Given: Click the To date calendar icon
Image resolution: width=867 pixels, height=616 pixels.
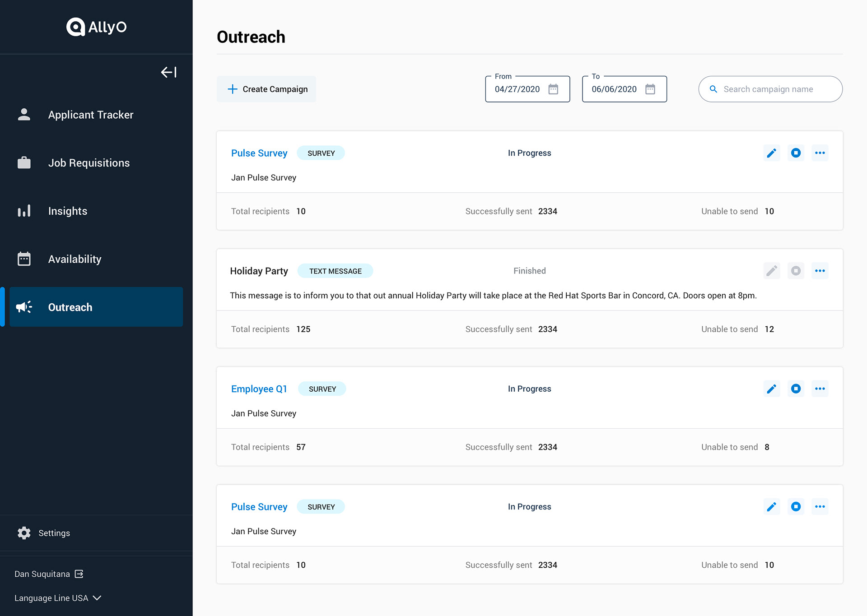Looking at the screenshot, I should [x=650, y=89].
